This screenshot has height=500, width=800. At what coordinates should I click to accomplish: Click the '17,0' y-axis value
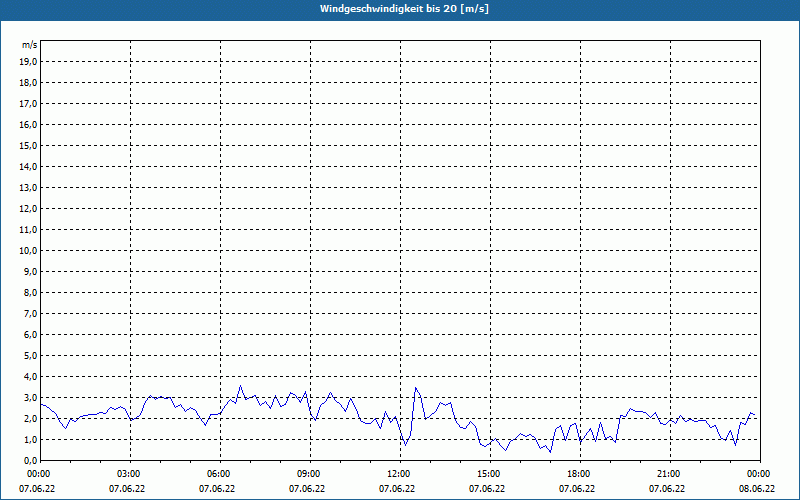click(x=28, y=104)
